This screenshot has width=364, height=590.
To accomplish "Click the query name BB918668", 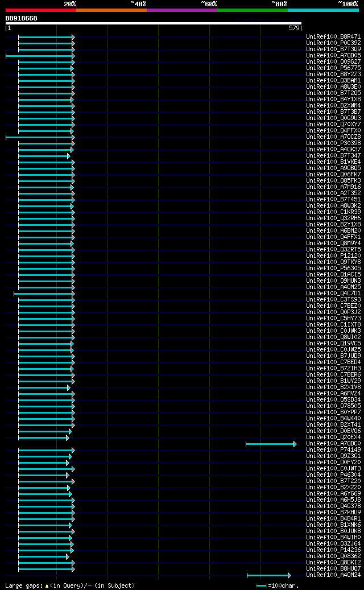I will click(x=22, y=18).
